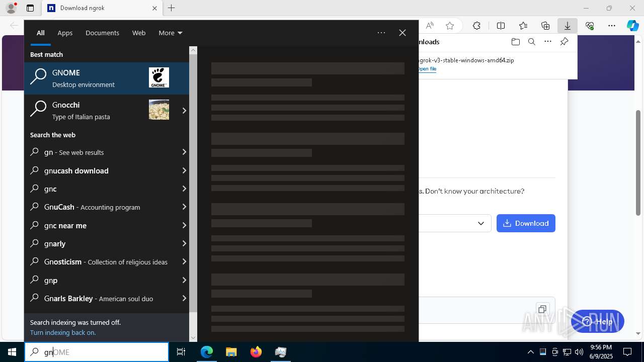Click the Edge profile avatar icon

[11, 8]
